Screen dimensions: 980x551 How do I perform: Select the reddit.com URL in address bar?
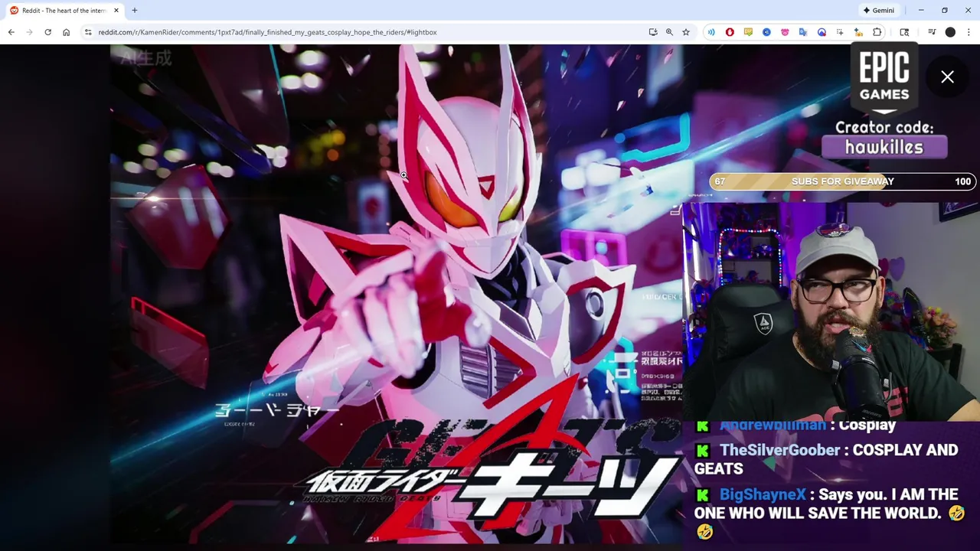coord(267,32)
